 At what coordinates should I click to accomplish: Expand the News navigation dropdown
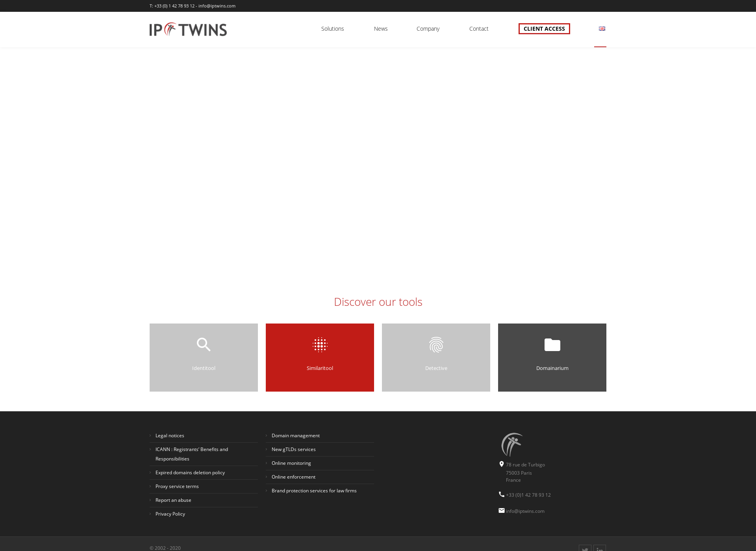click(x=380, y=28)
